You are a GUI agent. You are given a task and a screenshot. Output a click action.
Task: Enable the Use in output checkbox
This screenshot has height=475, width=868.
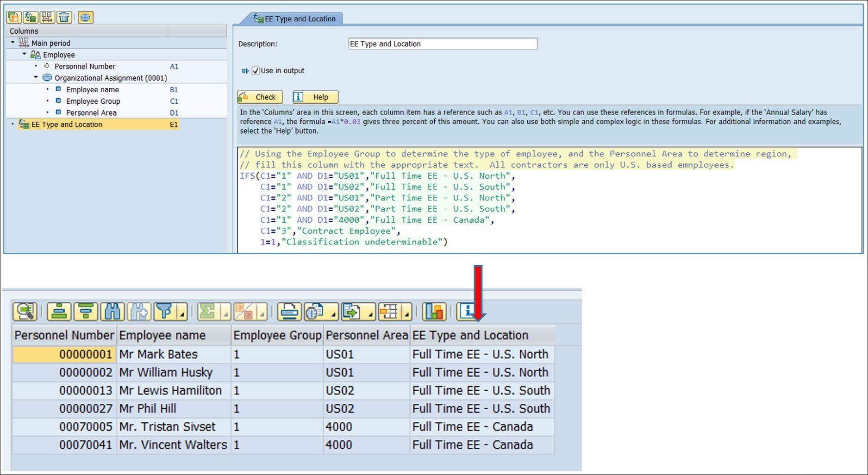point(256,70)
